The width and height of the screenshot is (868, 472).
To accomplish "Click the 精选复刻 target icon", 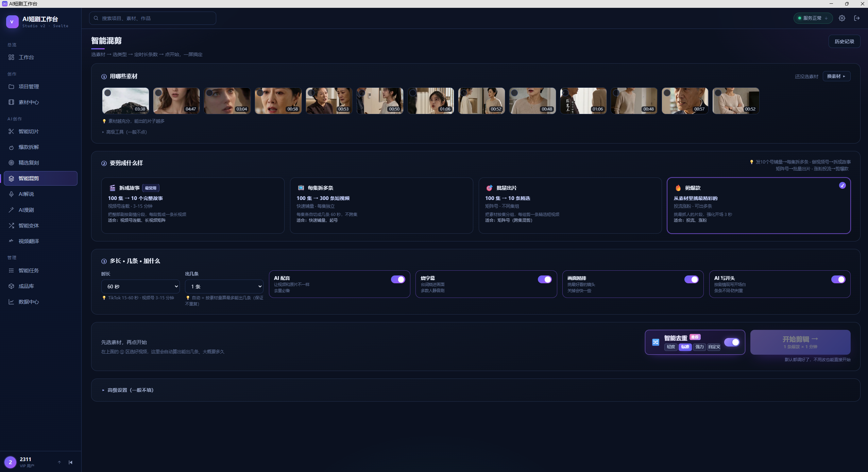I will pos(11,163).
